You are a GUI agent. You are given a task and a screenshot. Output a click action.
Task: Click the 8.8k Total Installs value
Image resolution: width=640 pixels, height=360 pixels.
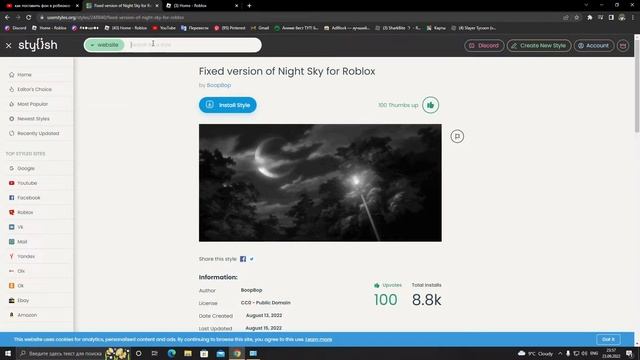click(x=427, y=300)
